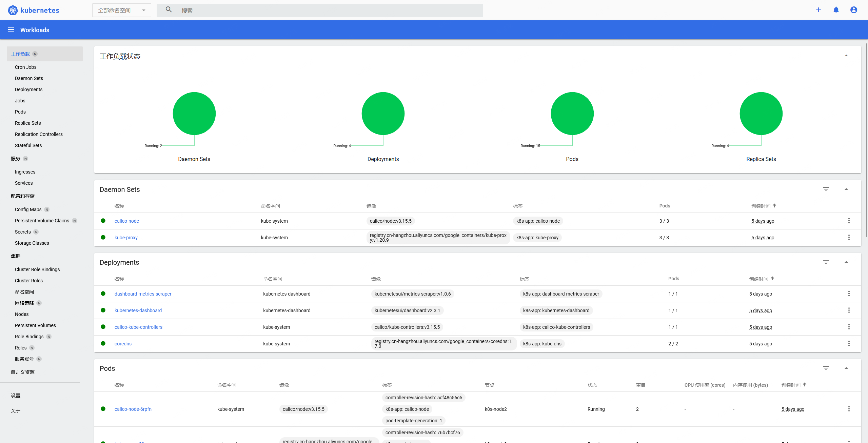Open the user account icon
Screen dimensions: 868x443
point(854,10)
